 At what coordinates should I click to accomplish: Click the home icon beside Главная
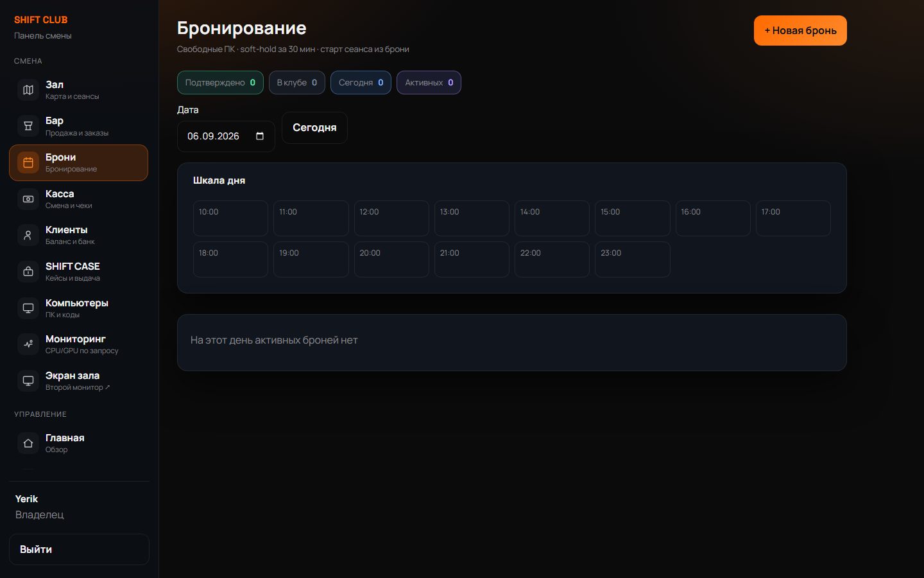coord(28,443)
